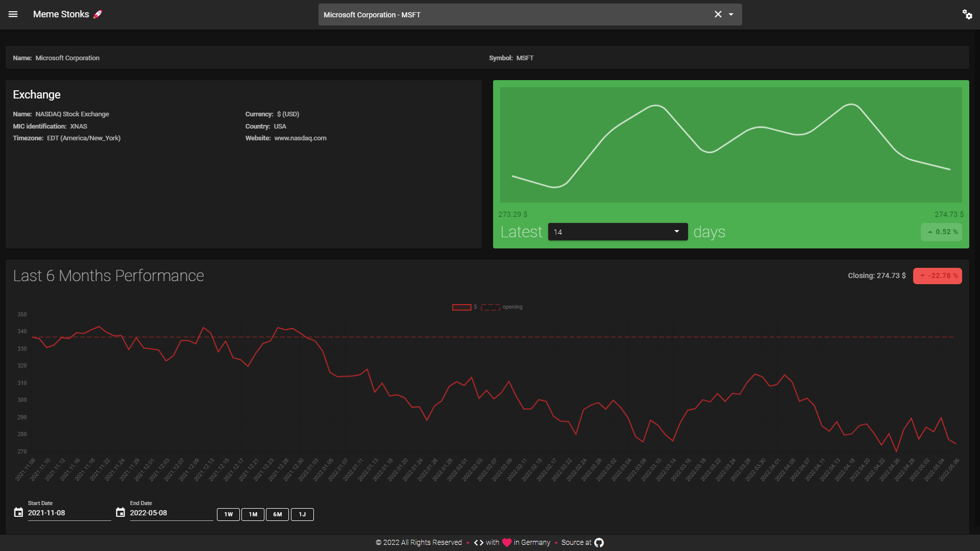Viewport: 980px width, 551px height.
Task: Open the GitHub source icon in footer
Action: coord(599,543)
